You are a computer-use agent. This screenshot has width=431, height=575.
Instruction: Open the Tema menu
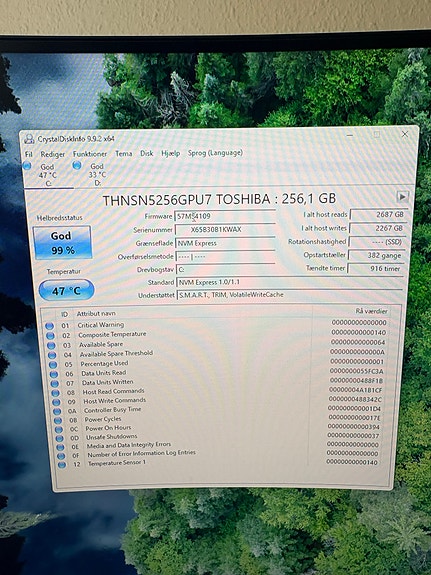click(x=124, y=154)
